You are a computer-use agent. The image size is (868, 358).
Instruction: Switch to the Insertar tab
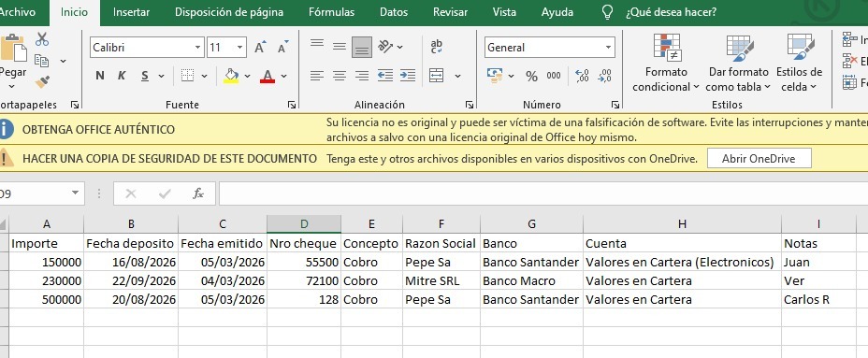(131, 12)
